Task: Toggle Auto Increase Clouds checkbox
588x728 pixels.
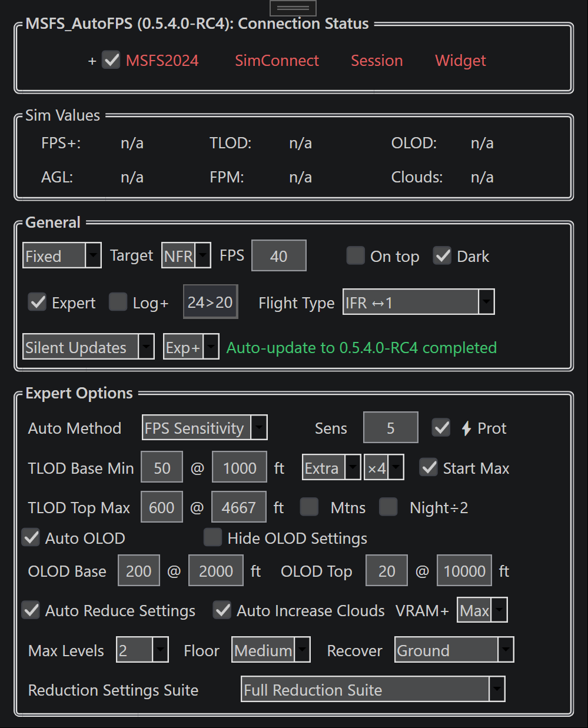Action: tap(222, 610)
